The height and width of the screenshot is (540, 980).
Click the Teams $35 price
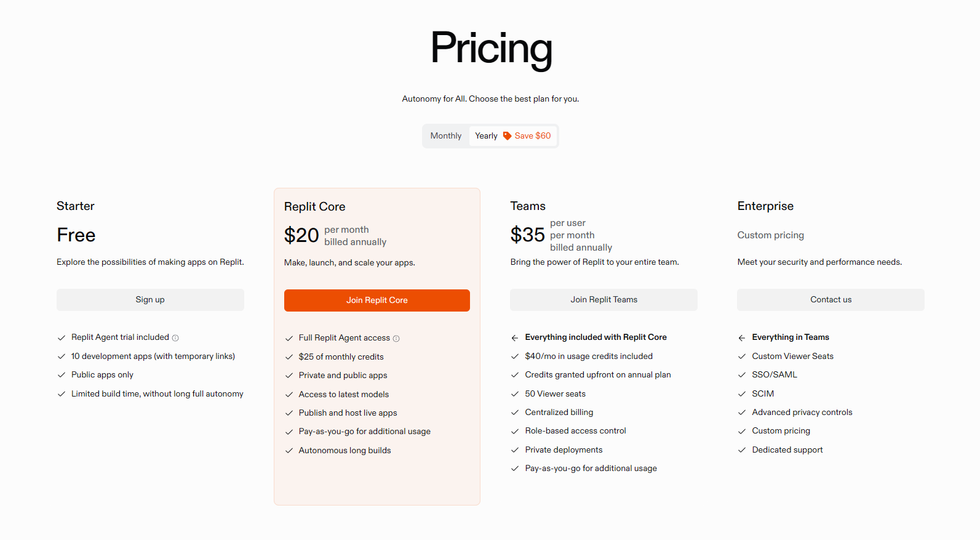click(x=527, y=235)
